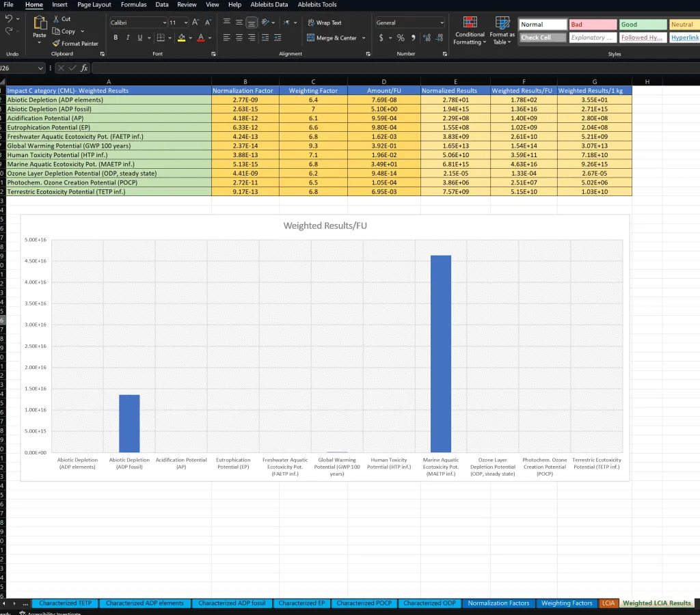
Task: Open Conditional Formatting from the ribbon
Action: [x=469, y=29]
